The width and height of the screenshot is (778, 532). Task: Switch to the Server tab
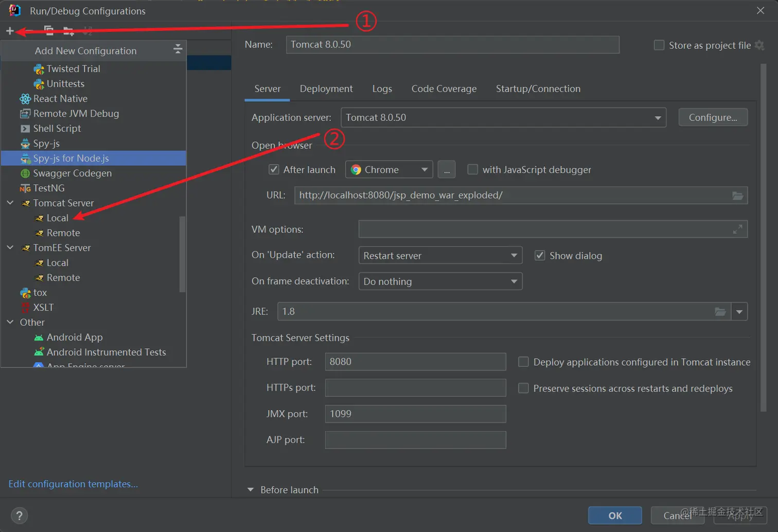point(267,88)
